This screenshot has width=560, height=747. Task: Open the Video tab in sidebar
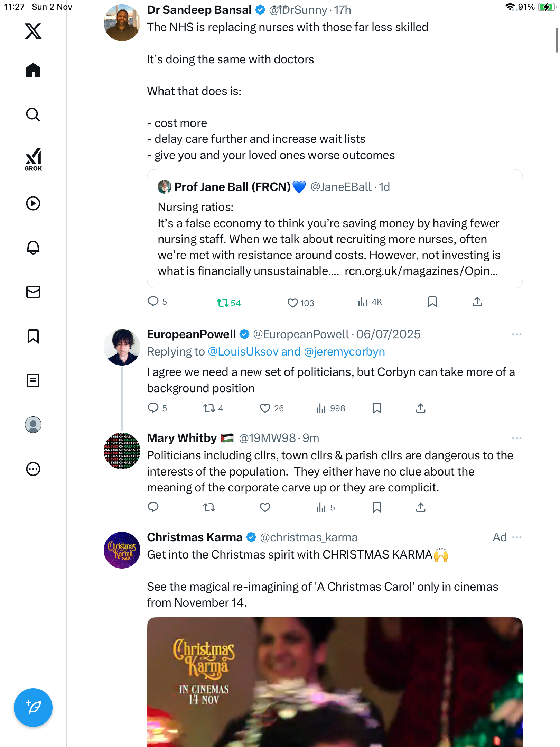pyautogui.click(x=33, y=203)
